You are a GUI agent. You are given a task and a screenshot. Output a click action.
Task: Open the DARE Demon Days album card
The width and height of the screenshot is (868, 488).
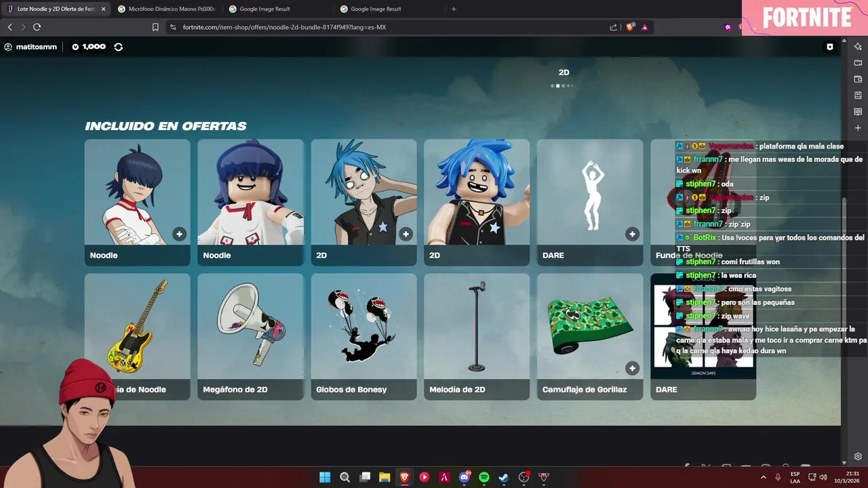point(703,336)
